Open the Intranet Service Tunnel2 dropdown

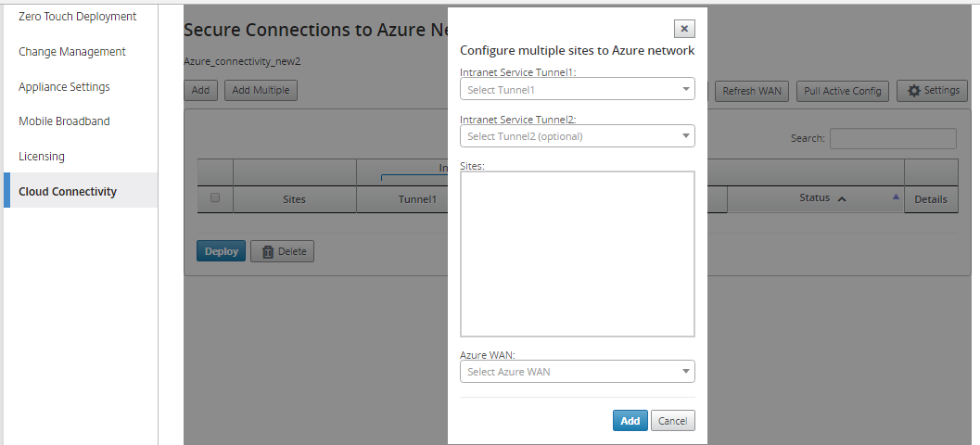[x=577, y=135]
